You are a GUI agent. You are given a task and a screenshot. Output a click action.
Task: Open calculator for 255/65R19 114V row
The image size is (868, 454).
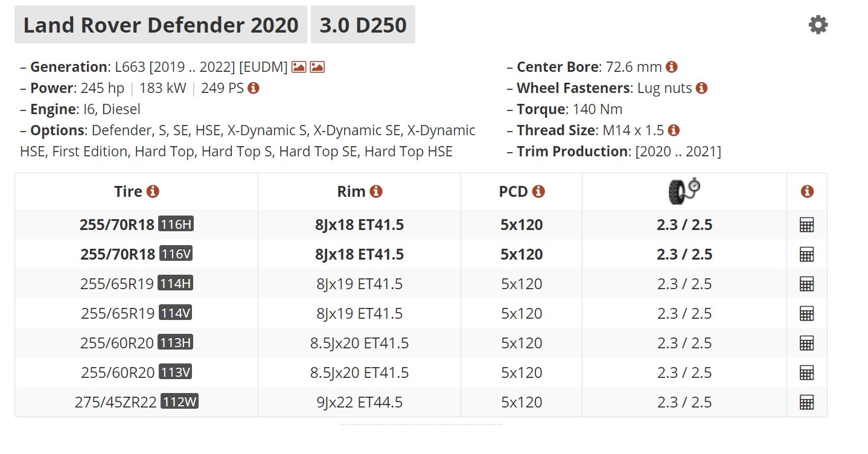[x=806, y=314]
